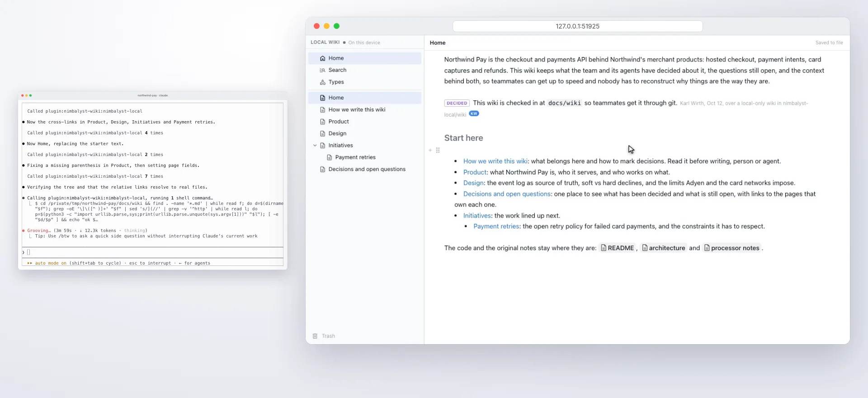This screenshot has width=868, height=398.
Task: Follow the Design link in the Start here list
Action: point(473,183)
